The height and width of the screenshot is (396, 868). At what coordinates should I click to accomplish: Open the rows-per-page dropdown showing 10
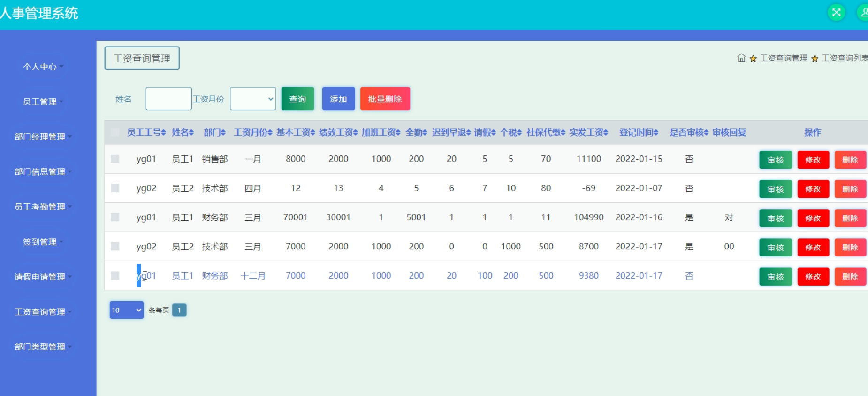click(126, 310)
